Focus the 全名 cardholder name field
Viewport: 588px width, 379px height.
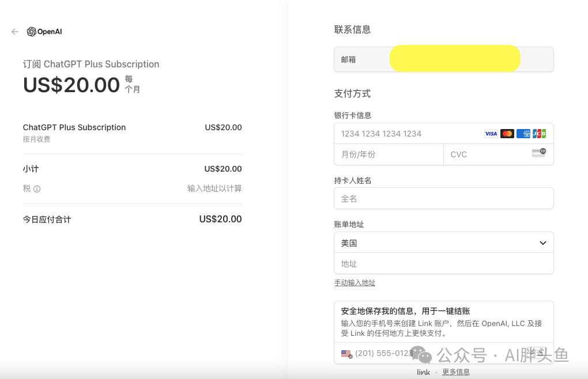point(443,199)
